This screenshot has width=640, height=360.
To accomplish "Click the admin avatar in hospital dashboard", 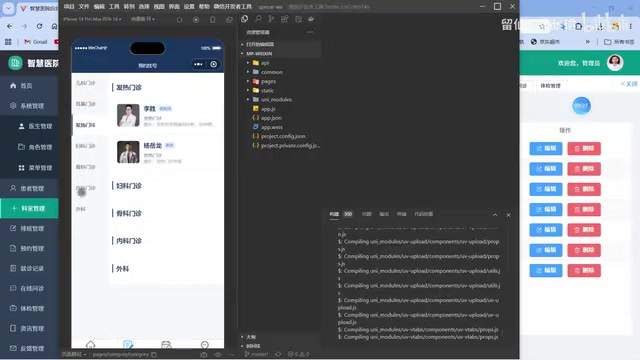I will [615, 62].
